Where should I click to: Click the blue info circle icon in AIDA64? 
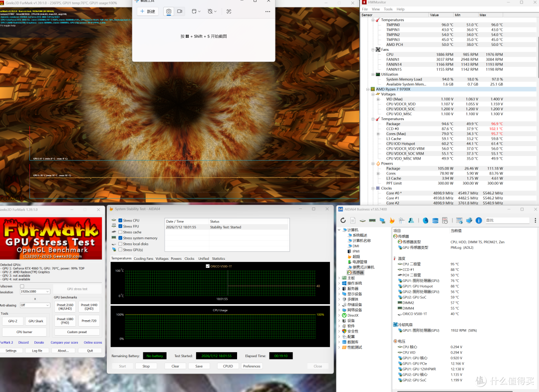click(479, 220)
